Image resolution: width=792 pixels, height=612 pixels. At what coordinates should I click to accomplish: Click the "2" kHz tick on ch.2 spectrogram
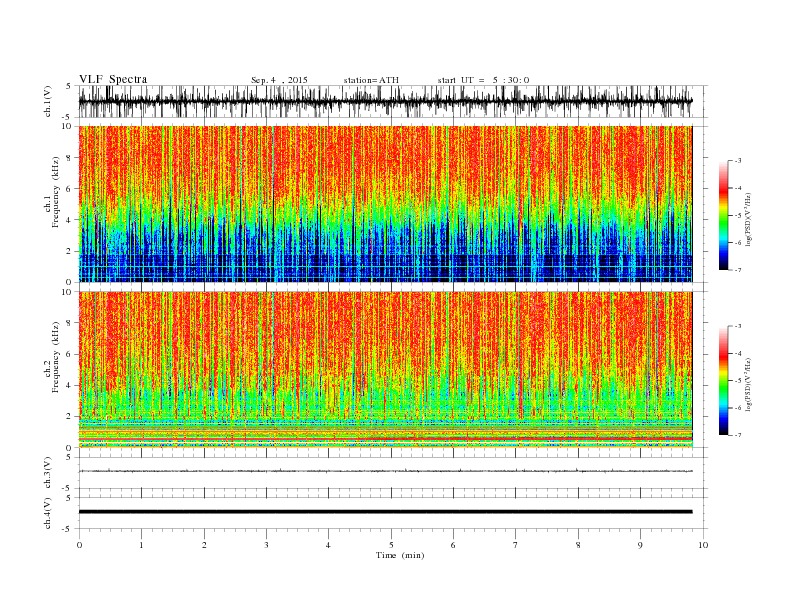(69, 417)
